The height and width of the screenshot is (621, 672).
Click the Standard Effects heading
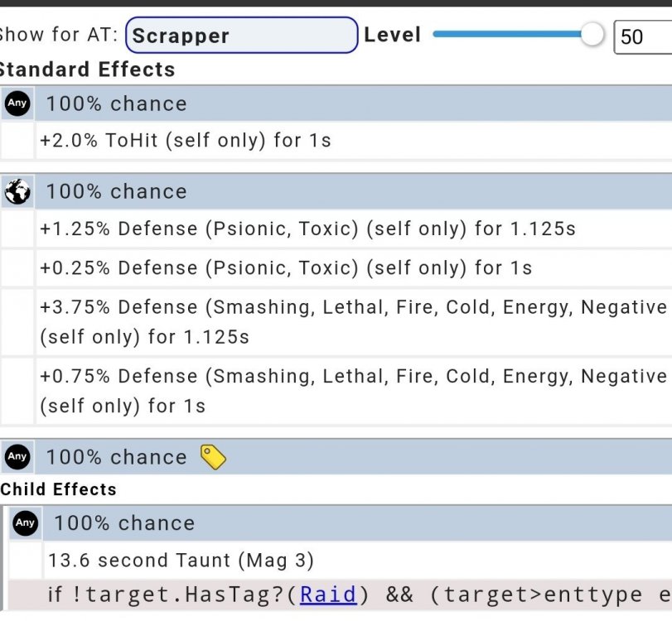87,70
